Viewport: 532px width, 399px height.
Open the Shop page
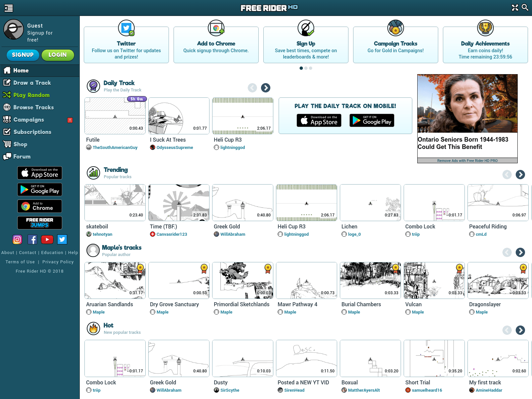point(40,144)
